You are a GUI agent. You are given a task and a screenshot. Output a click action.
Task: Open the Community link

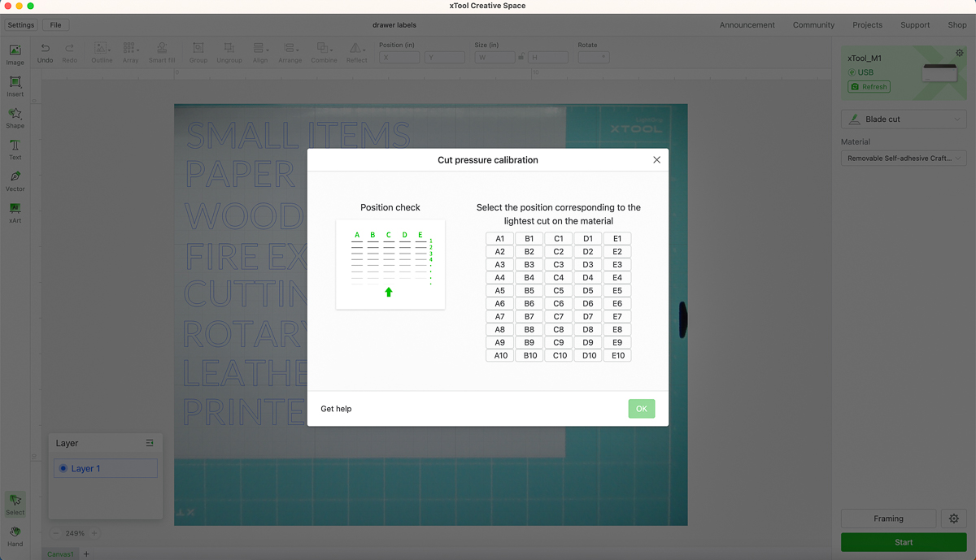coord(813,25)
